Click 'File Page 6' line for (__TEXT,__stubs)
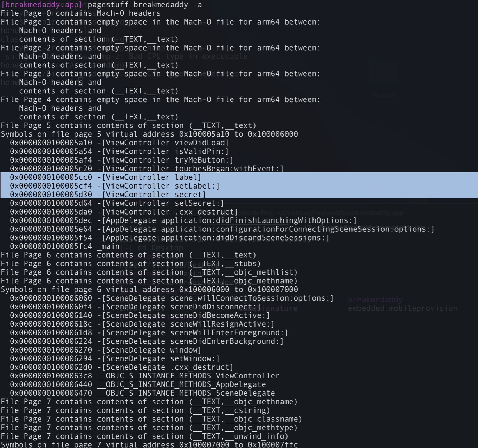Screen dimensions: 478x448 click(131, 264)
